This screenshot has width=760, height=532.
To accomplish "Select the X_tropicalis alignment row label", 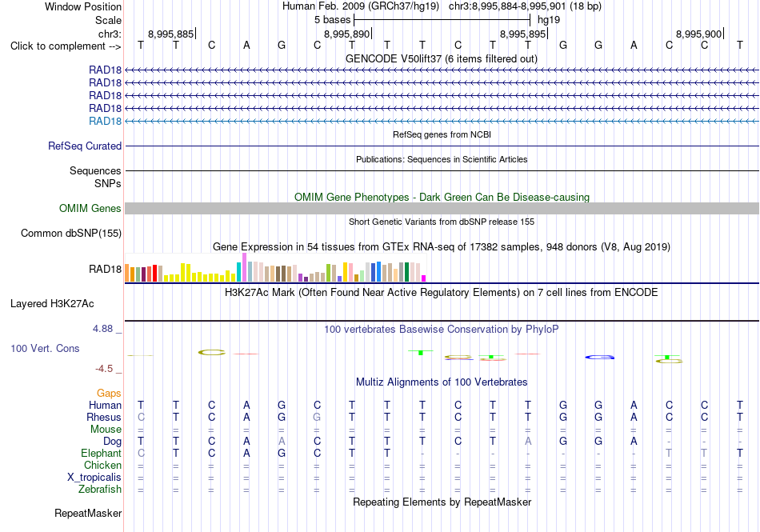I will (94, 478).
